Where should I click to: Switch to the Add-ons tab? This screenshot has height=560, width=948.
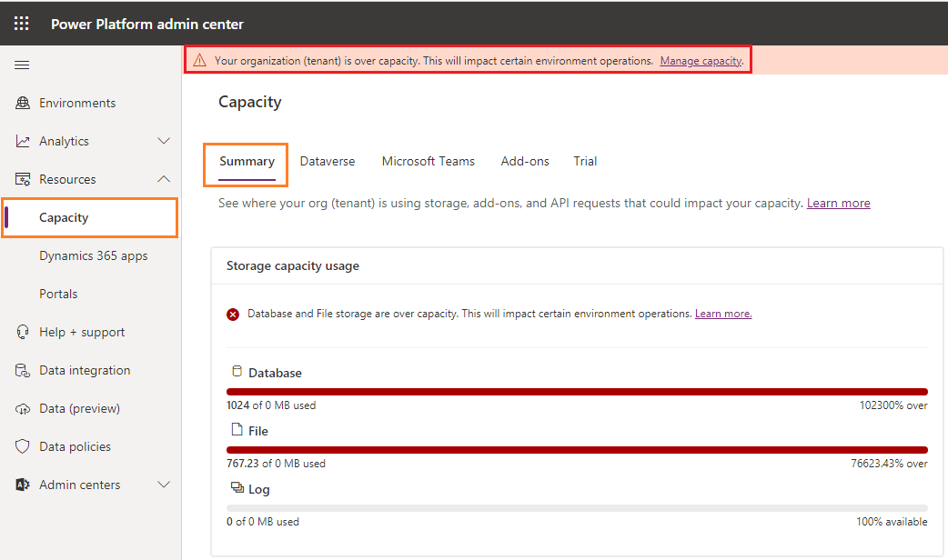tap(525, 161)
